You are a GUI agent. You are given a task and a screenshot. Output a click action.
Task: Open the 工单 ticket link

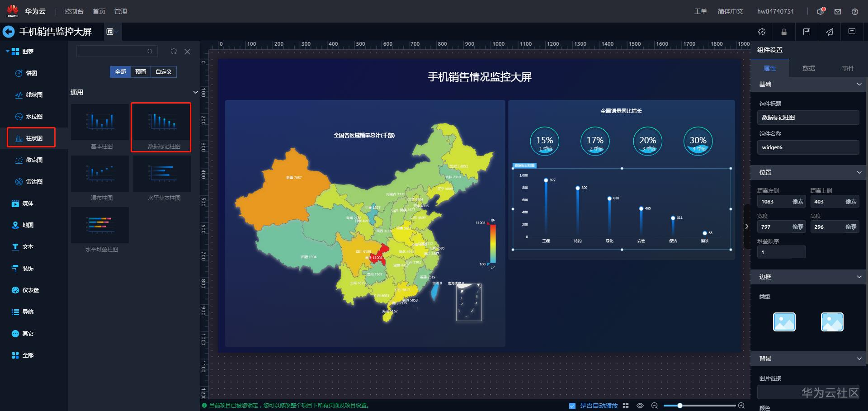click(x=701, y=11)
